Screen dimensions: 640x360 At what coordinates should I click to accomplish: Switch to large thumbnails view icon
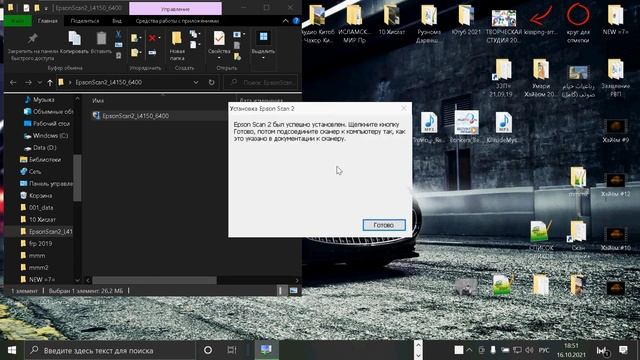pyautogui.click(x=293, y=291)
